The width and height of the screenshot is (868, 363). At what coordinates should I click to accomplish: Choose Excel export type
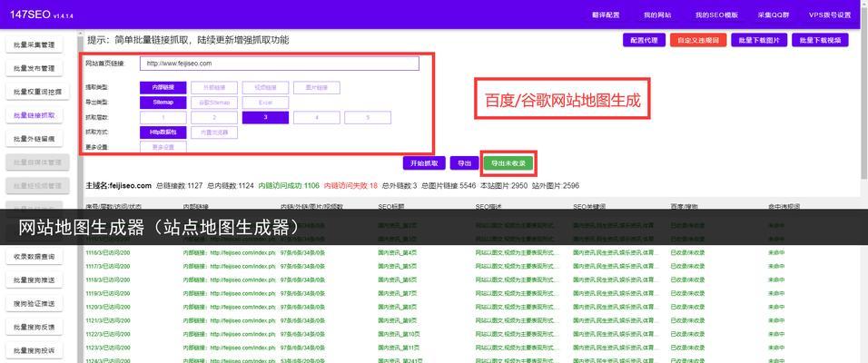[x=265, y=103]
